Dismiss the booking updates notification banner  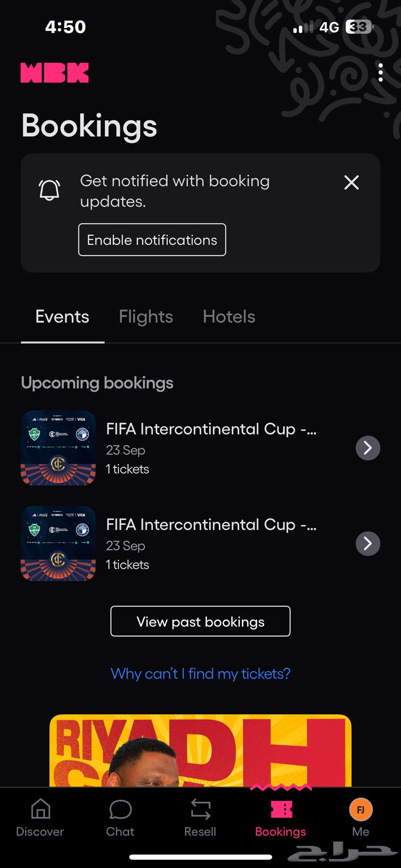[x=351, y=182]
